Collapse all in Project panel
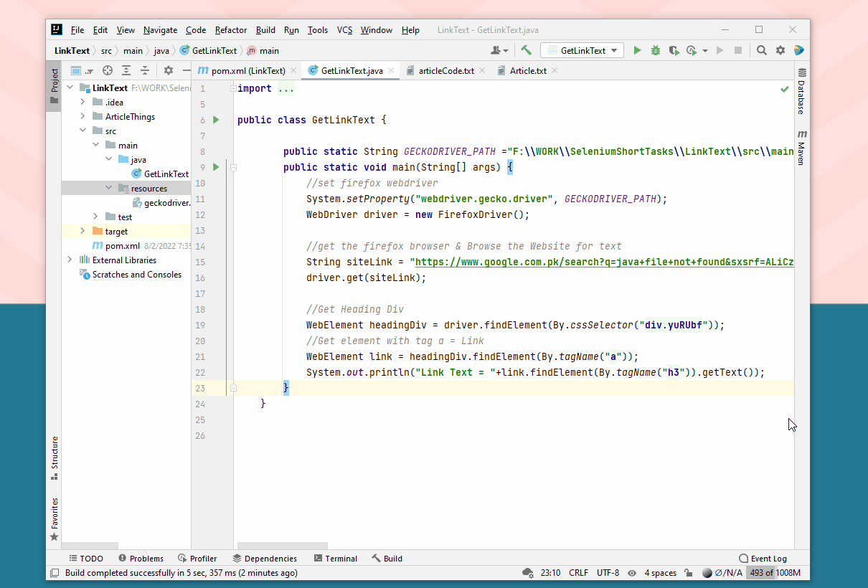 tap(145, 70)
